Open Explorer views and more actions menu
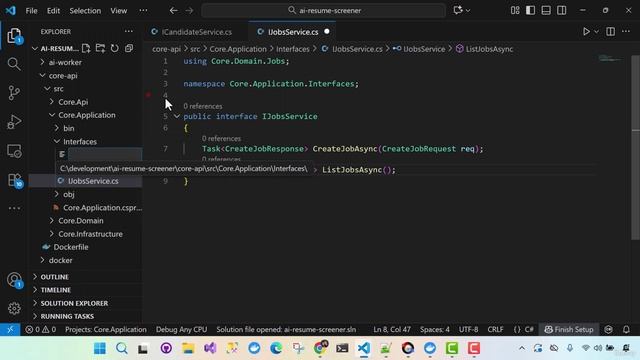640x360 pixels. [129, 31]
